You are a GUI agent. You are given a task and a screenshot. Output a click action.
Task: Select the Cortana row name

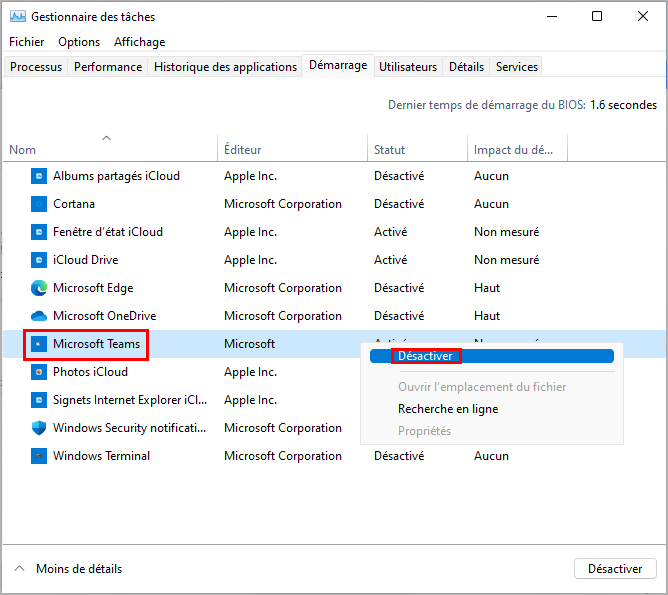[x=74, y=204]
